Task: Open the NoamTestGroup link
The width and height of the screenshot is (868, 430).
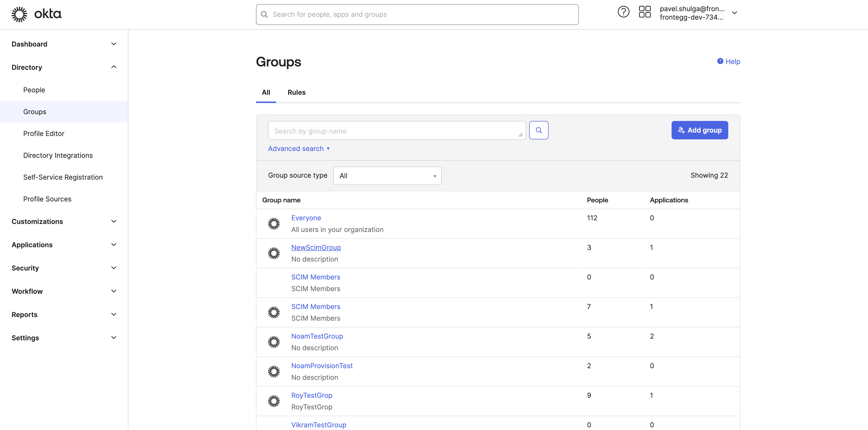Action: click(317, 336)
